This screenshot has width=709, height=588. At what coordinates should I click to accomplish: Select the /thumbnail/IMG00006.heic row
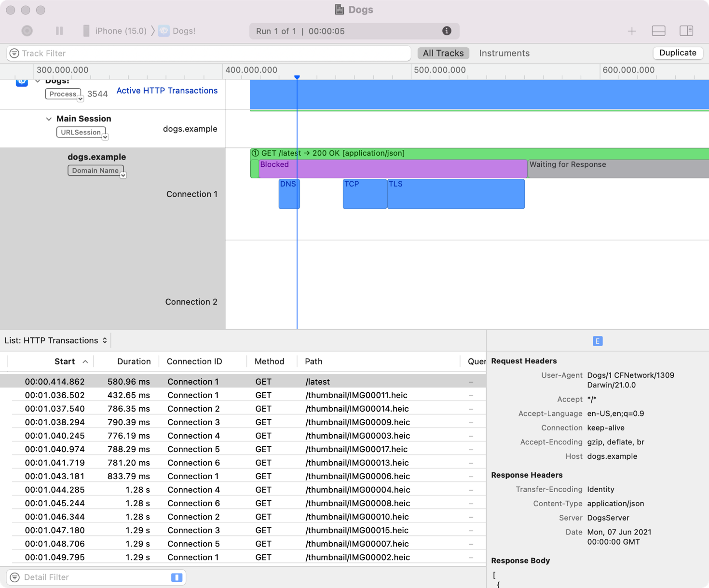point(243,476)
